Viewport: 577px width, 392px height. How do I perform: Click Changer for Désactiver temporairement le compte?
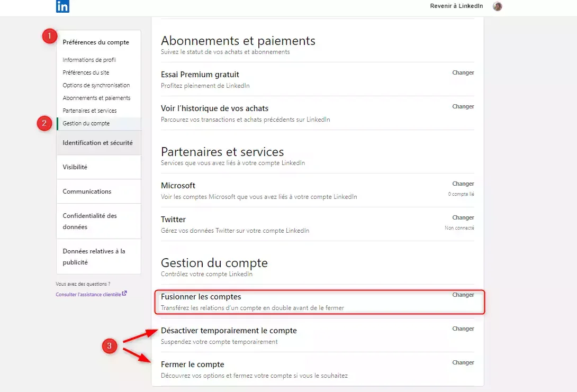point(463,329)
